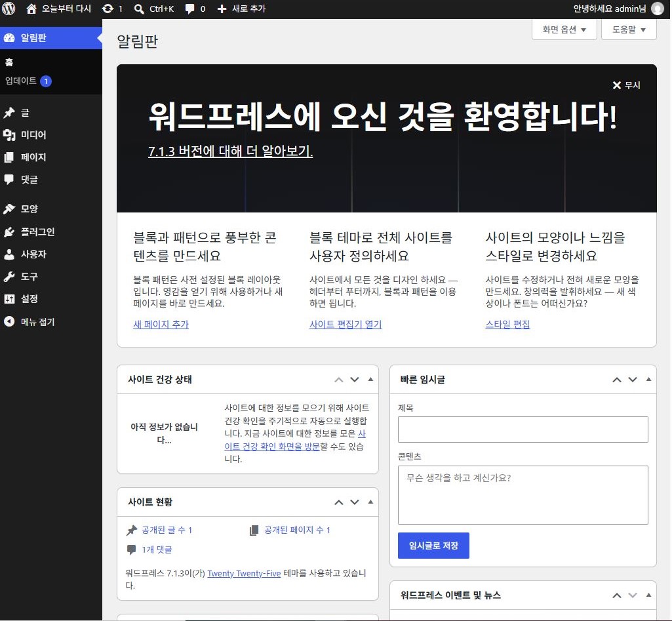Screen dimensions: 672x621
Task: Collapse sidebar with 메뉴 접기
Action: pyautogui.click(x=51, y=322)
